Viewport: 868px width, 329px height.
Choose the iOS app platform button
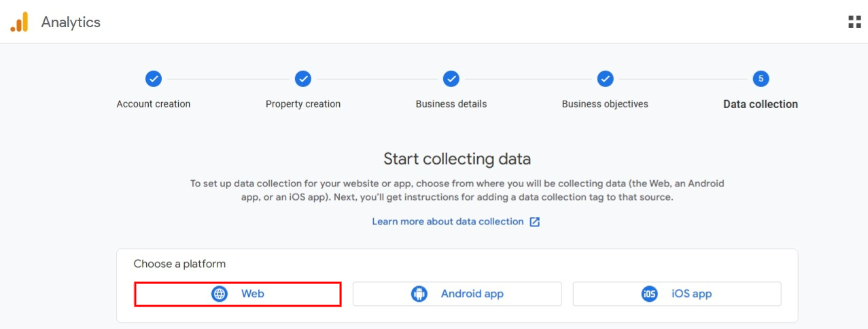tap(677, 294)
